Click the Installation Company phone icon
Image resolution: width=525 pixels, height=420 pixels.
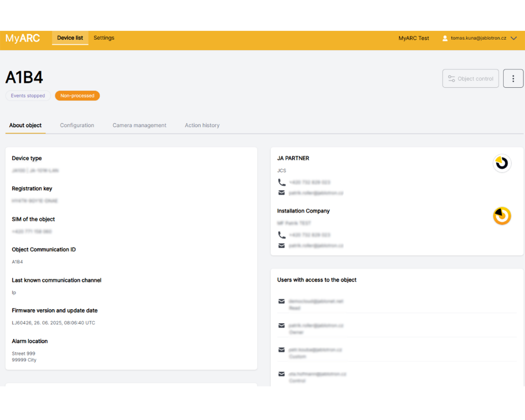coord(282,235)
